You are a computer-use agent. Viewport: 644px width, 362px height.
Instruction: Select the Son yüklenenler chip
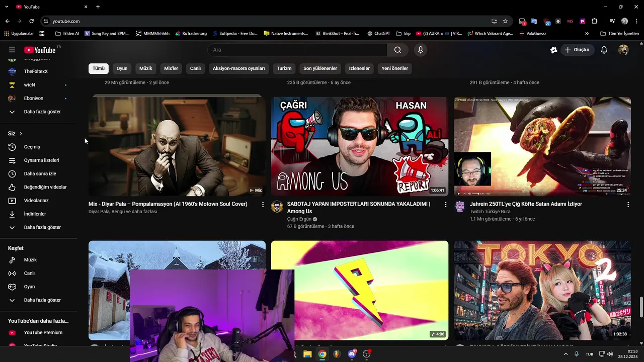320,68
